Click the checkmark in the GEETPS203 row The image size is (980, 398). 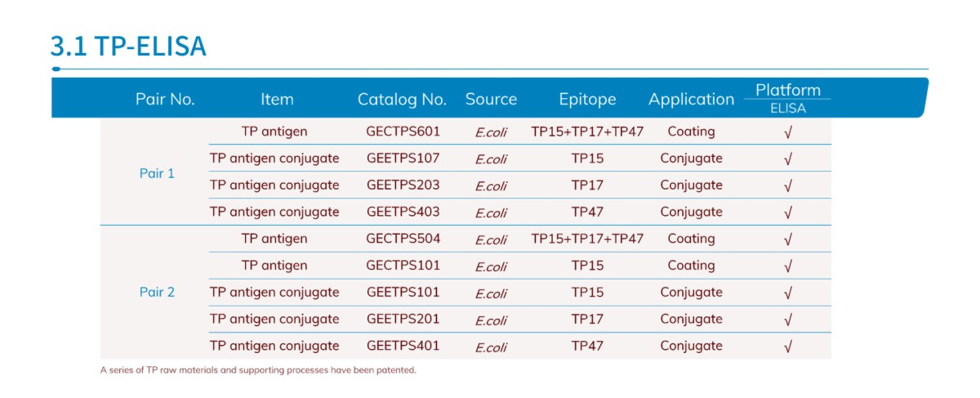click(787, 186)
